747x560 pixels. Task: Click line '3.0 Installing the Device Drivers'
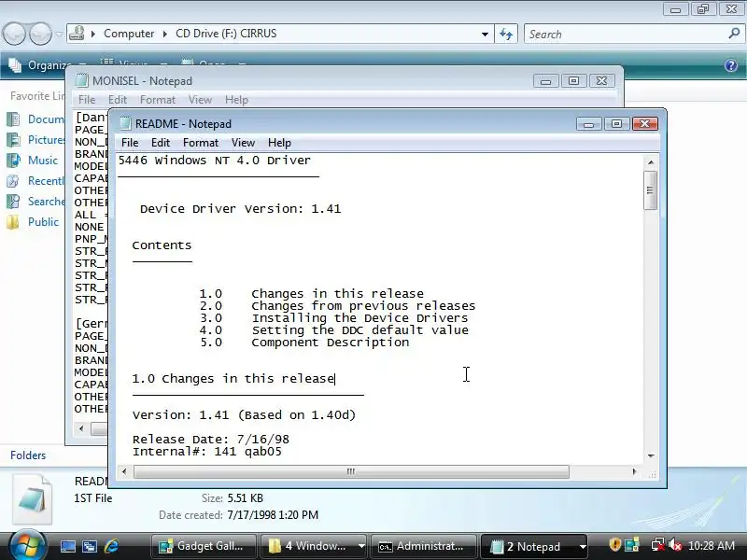(334, 317)
